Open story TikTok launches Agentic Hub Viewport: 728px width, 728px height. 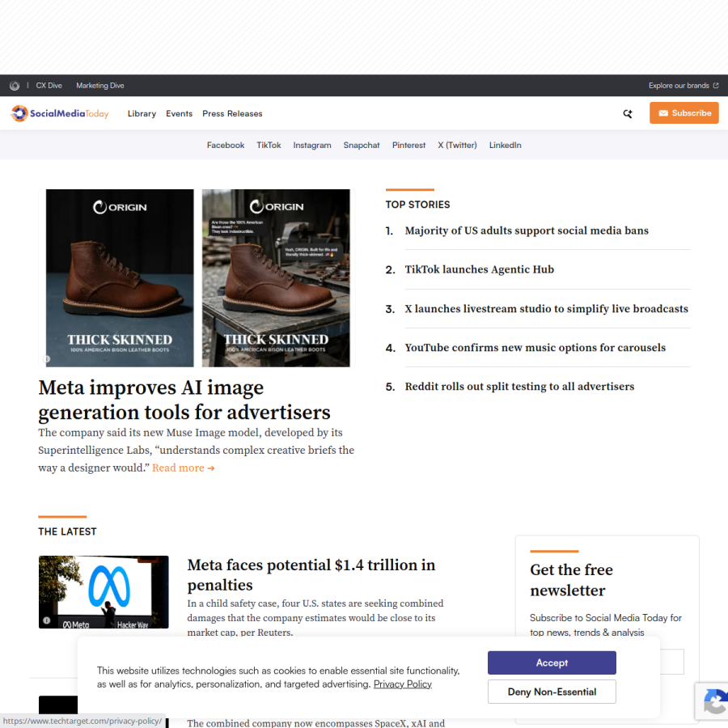[479, 269]
